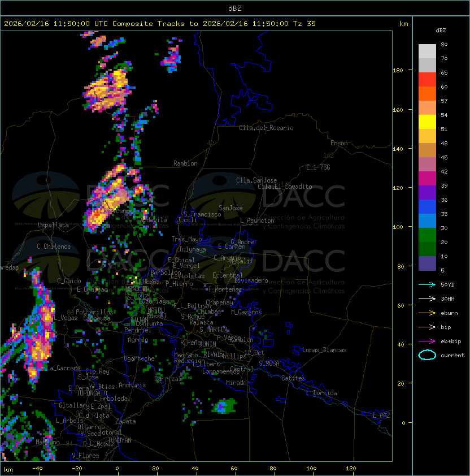
Task: Click the yellow eburn arrow in legend
Action: click(427, 313)
